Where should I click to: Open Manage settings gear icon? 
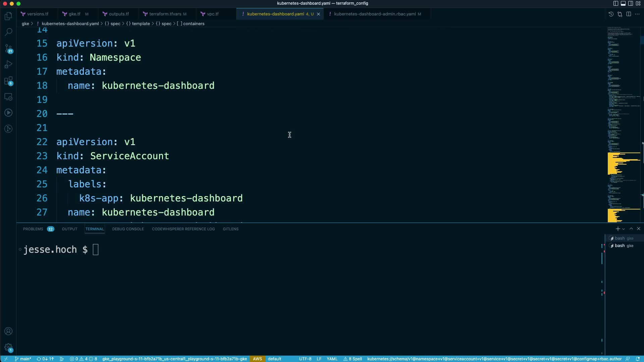8,347
